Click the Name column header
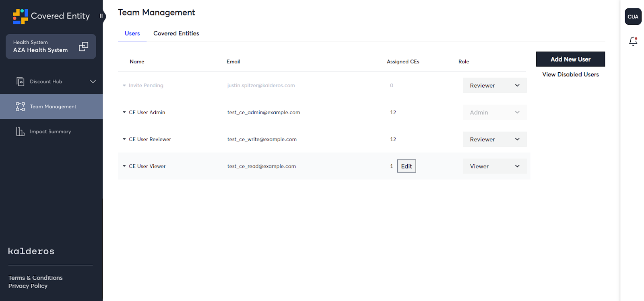This screenshot has width=644, height=301. tap(137, 61)
